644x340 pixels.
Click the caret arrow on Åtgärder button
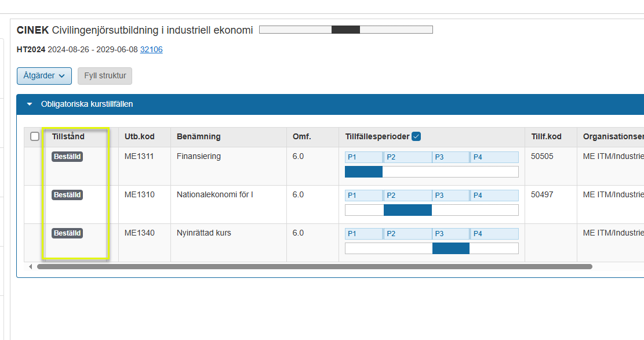(61, 76)
